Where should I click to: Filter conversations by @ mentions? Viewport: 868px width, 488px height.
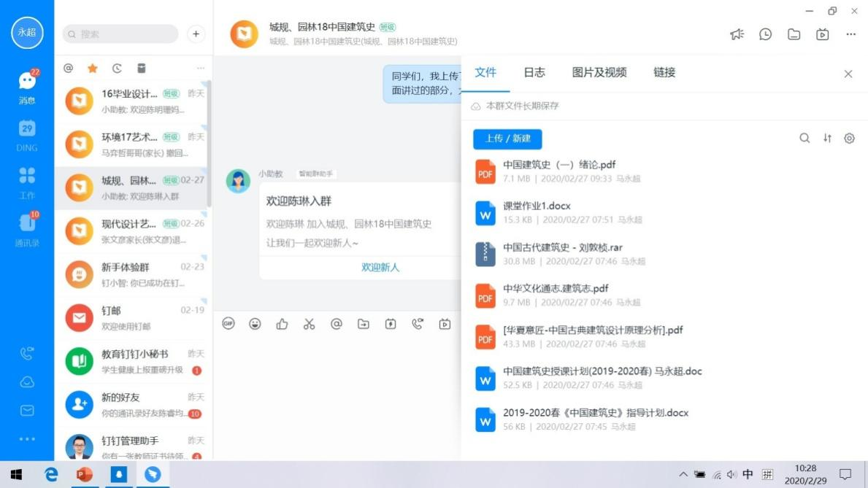69,69
